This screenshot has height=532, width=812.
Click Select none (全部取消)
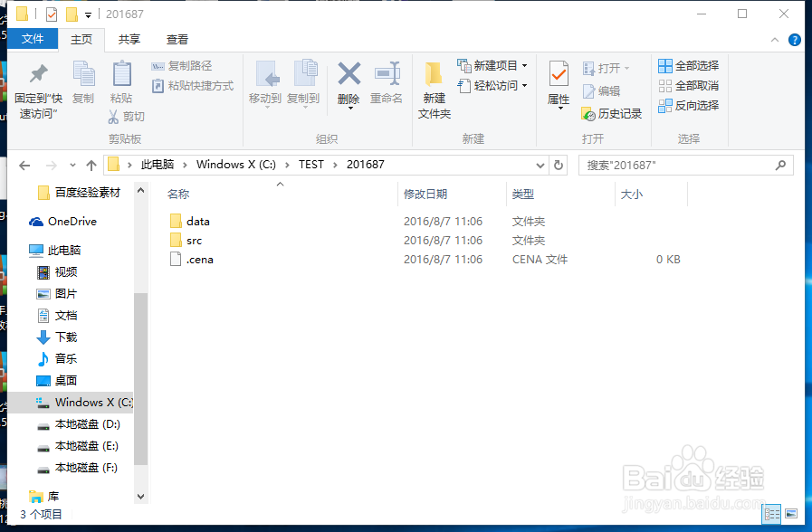(x=689, y=85)
